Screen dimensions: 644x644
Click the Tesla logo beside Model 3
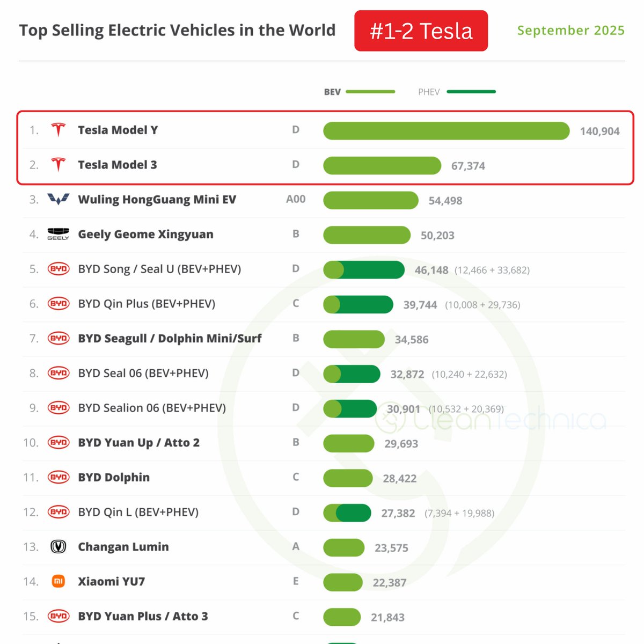(x=58, y=165)
